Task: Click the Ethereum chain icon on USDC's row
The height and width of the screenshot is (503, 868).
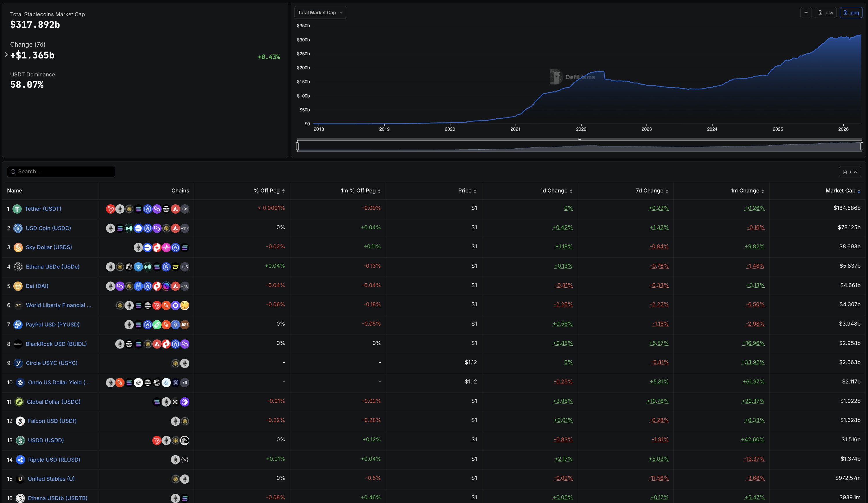Action: coord(111,228)
